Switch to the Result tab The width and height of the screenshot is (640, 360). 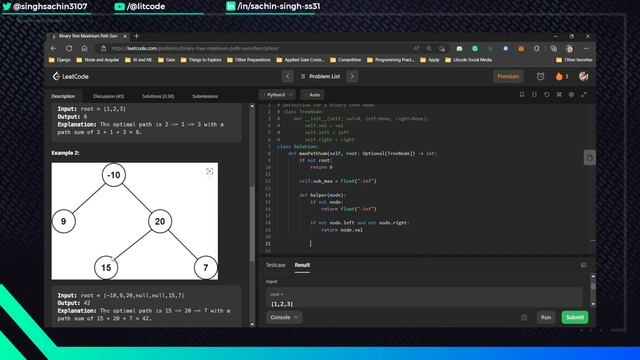[302, 265]
